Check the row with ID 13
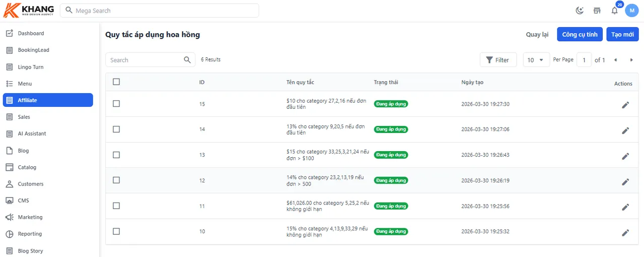 click(116, 155)
